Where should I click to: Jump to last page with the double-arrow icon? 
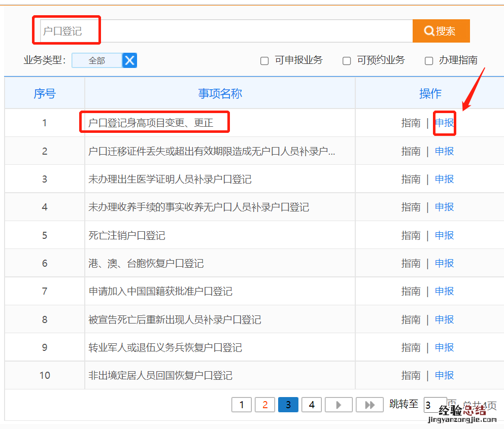(369, 405)
